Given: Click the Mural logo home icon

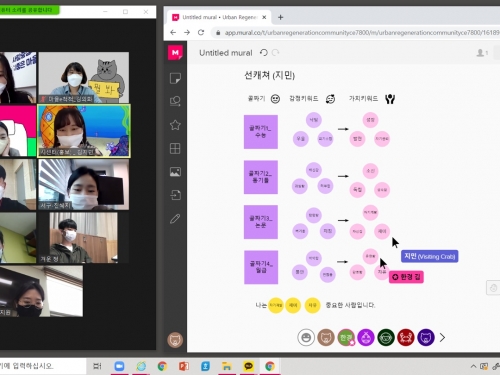Looking at the screenshot, I should (x=175, y=52).
